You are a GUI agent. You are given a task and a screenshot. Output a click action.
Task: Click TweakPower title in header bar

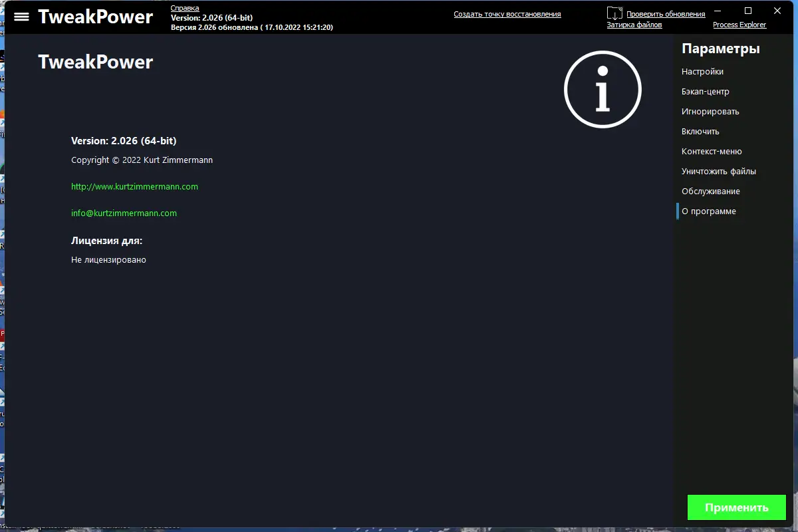tap(95, 17)
